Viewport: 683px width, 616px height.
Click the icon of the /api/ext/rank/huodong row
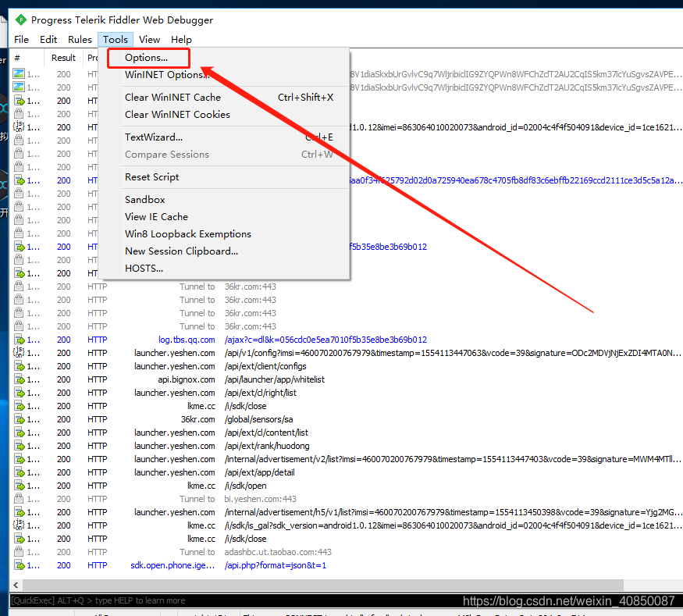pyautogui.click(x=20, y=446)
